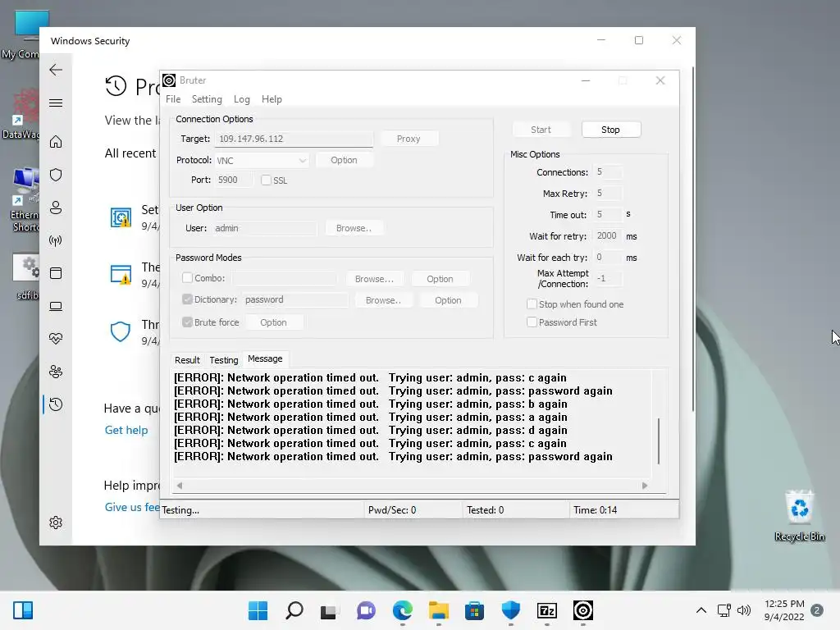Select the Message tab

265,359
